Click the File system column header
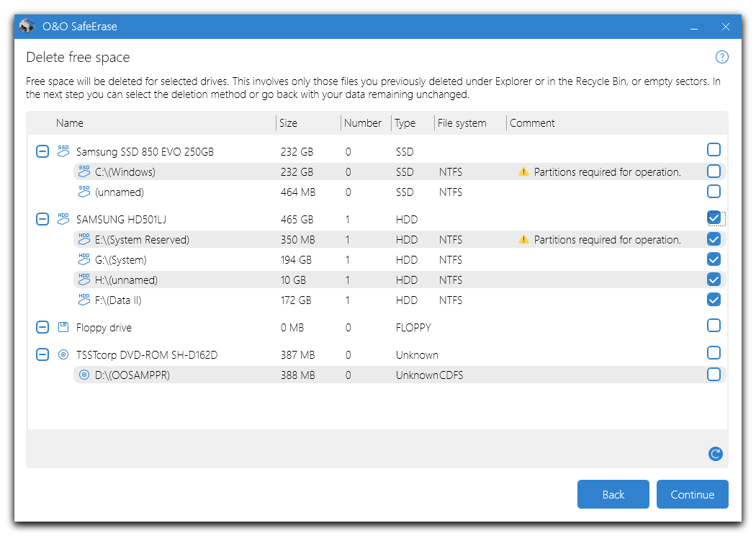 [x=462, y=123]
